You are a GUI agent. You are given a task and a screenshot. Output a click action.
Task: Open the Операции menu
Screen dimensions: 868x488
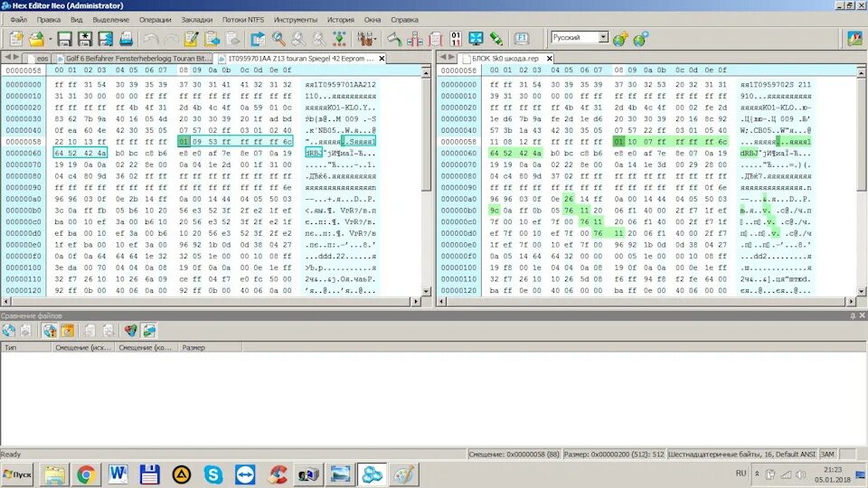click(155, 19)
